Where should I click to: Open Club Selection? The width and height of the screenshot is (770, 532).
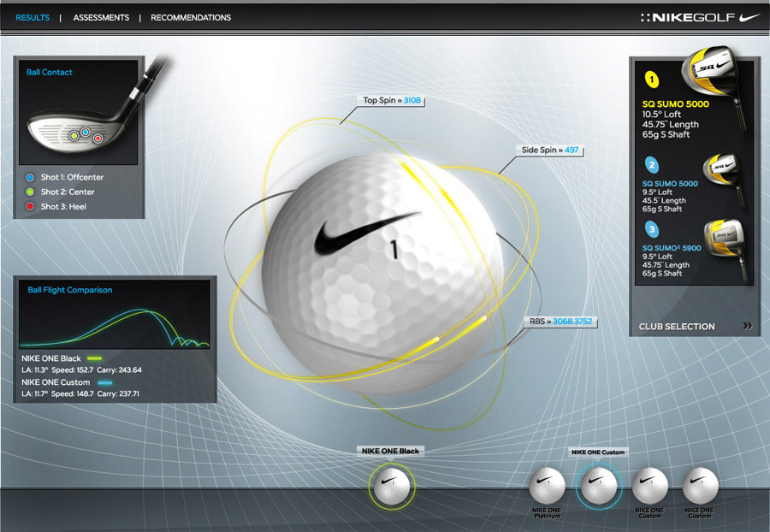pos(677,327)
